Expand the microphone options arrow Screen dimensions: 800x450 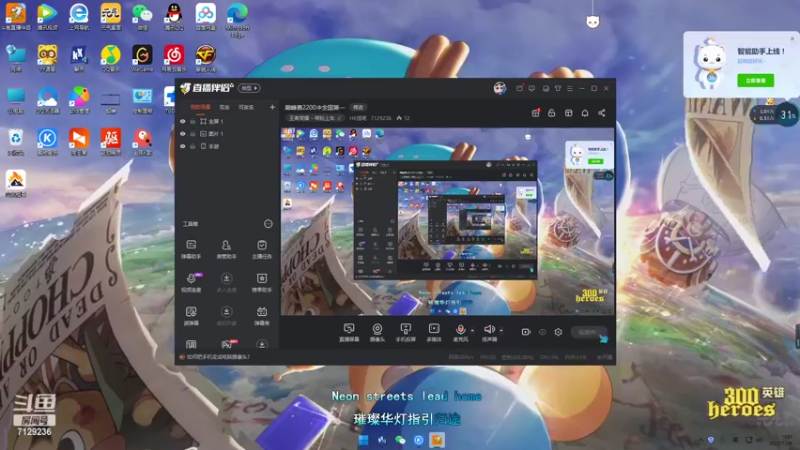point(472,331)
